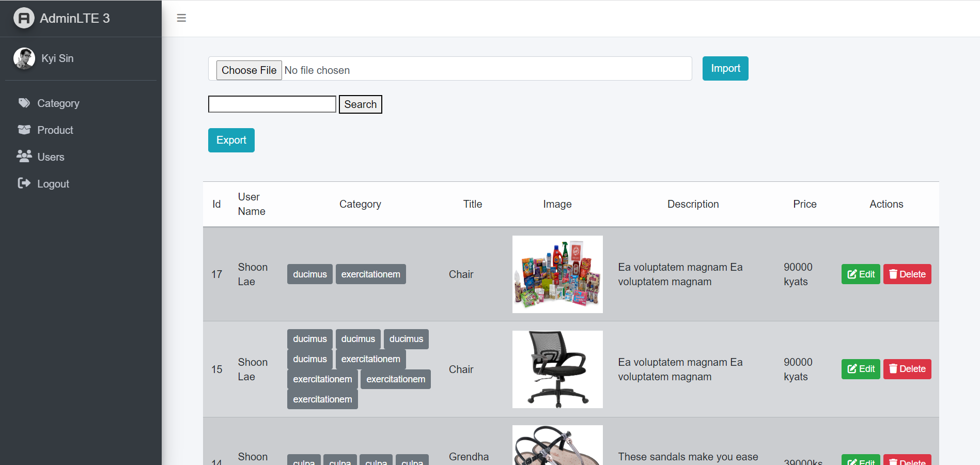
Task: Click the Export button
Action: (231, 140)
